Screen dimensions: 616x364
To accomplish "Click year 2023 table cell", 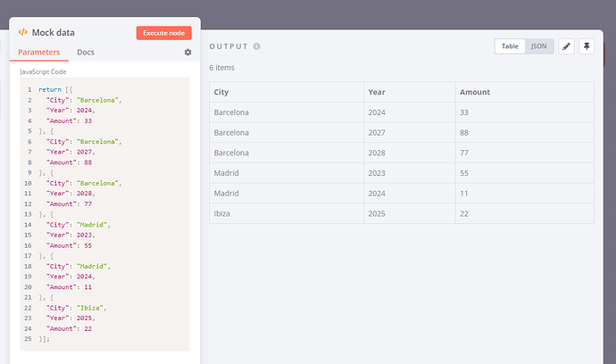I will pos(410,173).
